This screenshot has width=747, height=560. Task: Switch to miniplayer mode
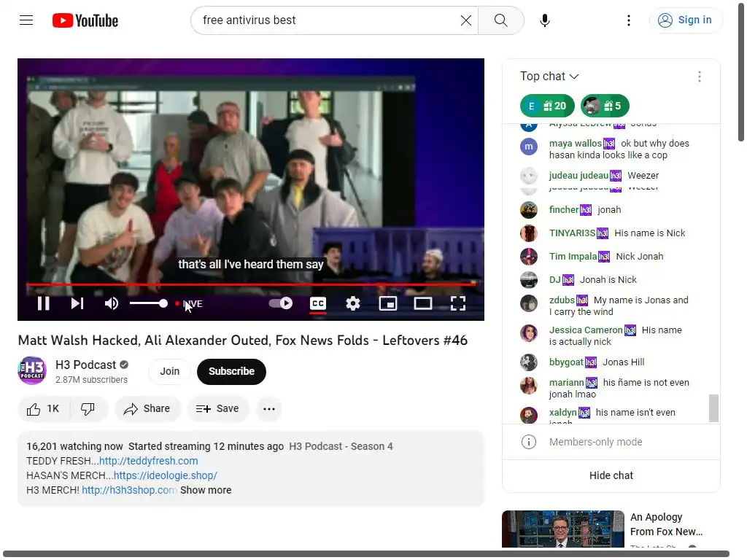click(x=388, y=303)
